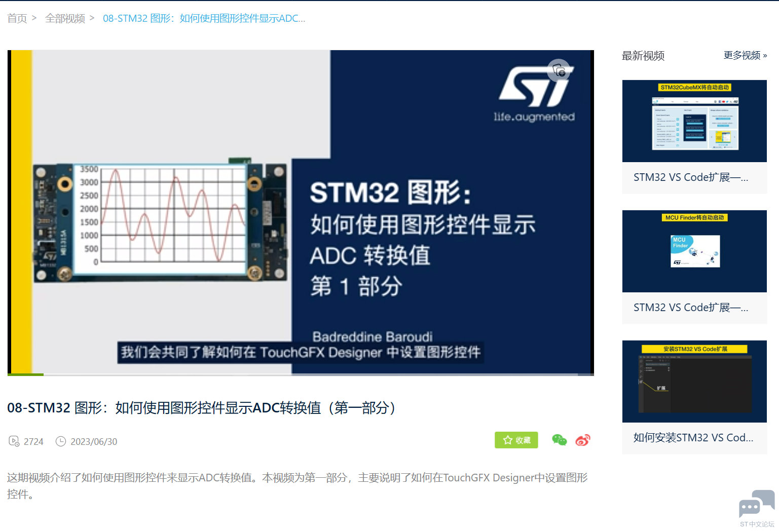Open 全部视频 breadcrumb link
Screen dimensions: 779x532
tap(65, 18)
